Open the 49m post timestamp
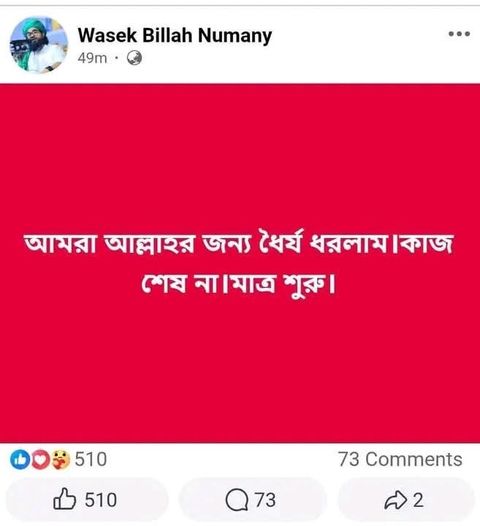Viewport: 480px width, 526px height. pyautogui.click(x=92, y=58)
